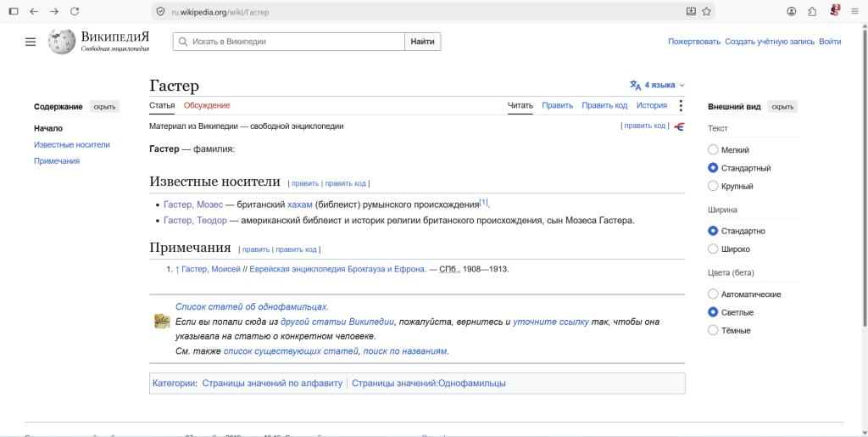Open the browser sidebar panel icon
This screenshot has width=868, height=437.
coord(14,11)
